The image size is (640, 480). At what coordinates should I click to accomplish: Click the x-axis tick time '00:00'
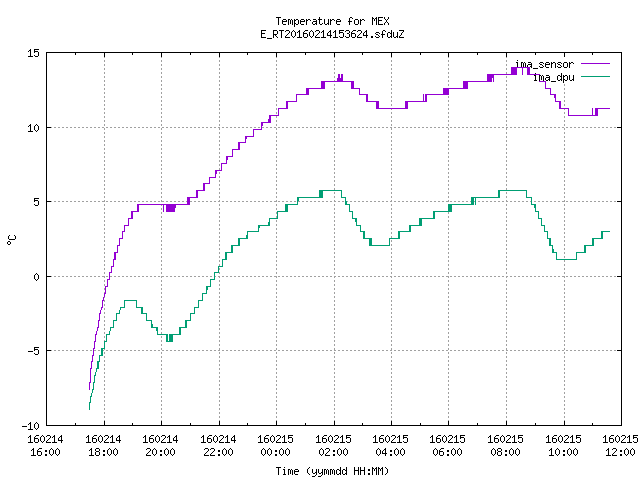coord(276,452)
